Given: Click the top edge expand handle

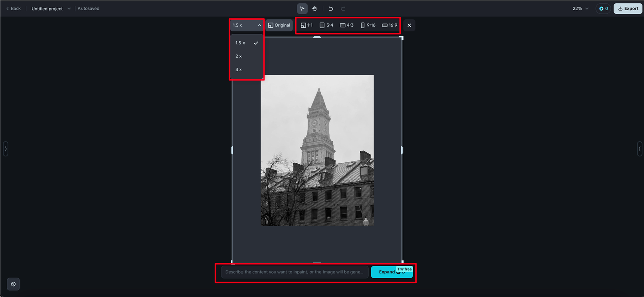Looking at the screenshot, I should click(x=317, y=37).
